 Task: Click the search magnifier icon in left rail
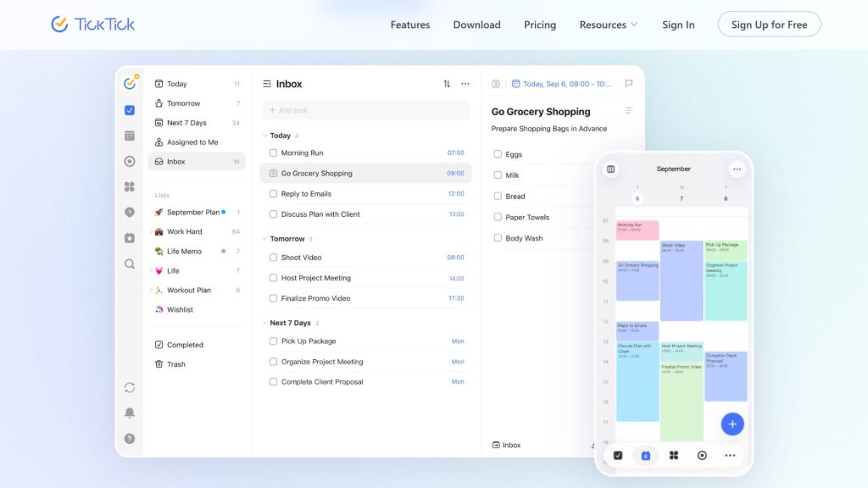(x=130, y=264)
